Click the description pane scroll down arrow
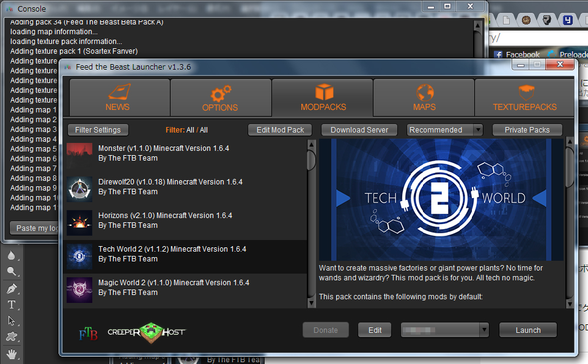The image size is (588, 364). click(570, 304)
